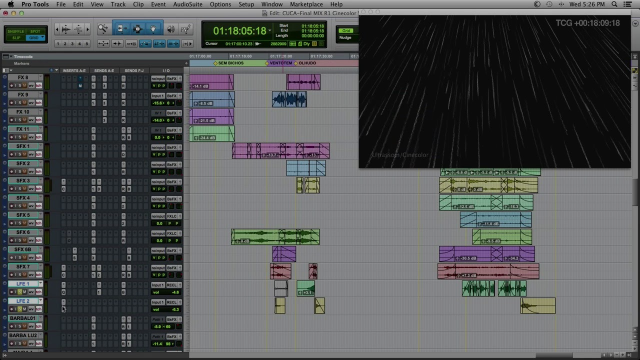640x360 pixels.
Task: Select the Zoomer tool
Action: tap(103, 29)
